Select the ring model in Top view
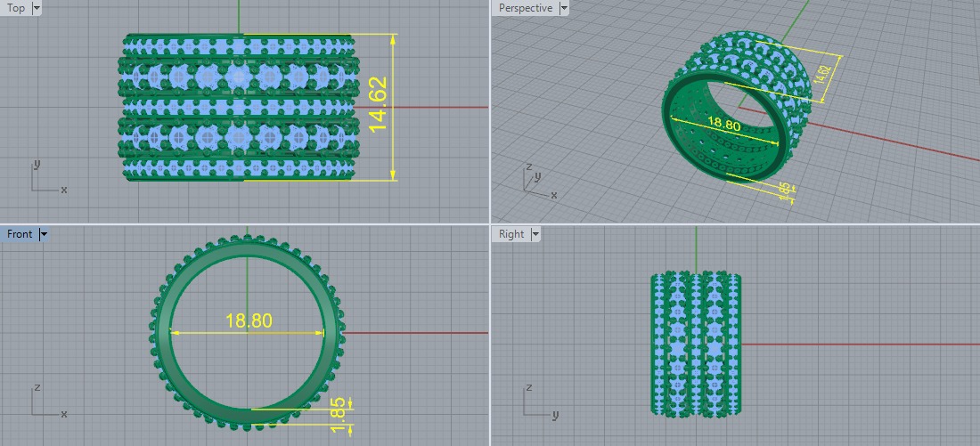Image resolution: width=980 pixels, height=446 pixels. (239, 108)
